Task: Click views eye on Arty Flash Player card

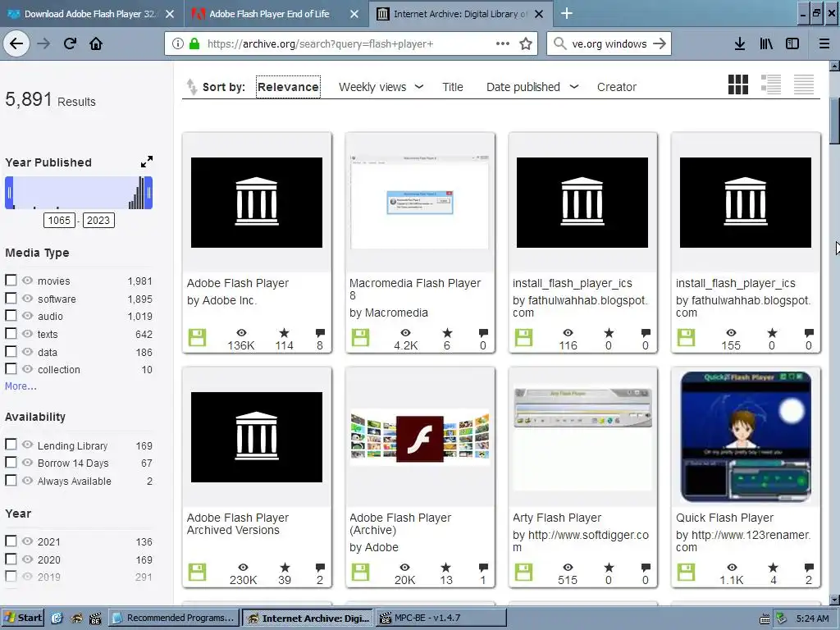Action: pos(568,568)
